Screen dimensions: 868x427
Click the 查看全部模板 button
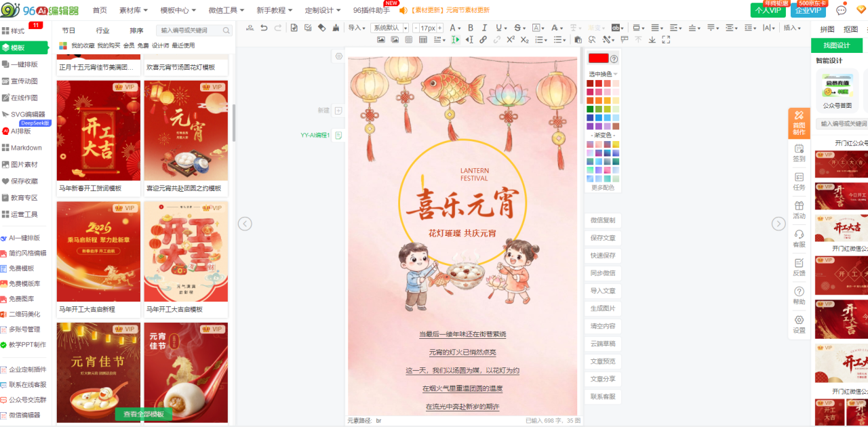point(143,414)
